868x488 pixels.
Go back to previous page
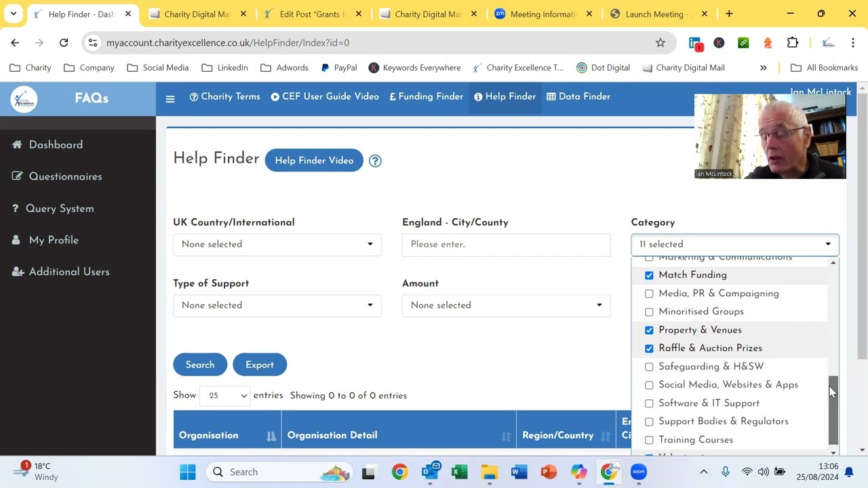[15, 43]
